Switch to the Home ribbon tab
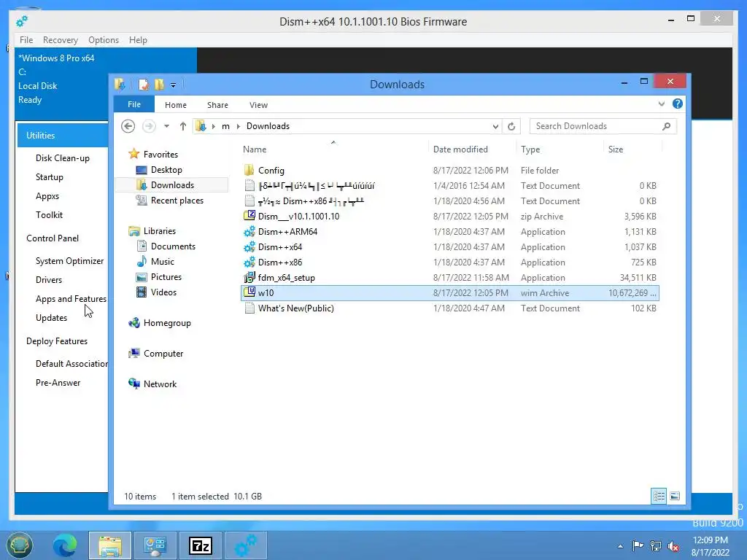The width and height of the screenshot is (747, 560). 175,105
